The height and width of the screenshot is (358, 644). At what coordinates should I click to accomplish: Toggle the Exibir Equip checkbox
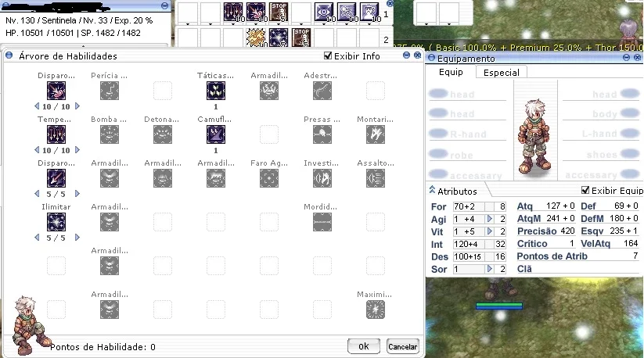tap(585, 190)
